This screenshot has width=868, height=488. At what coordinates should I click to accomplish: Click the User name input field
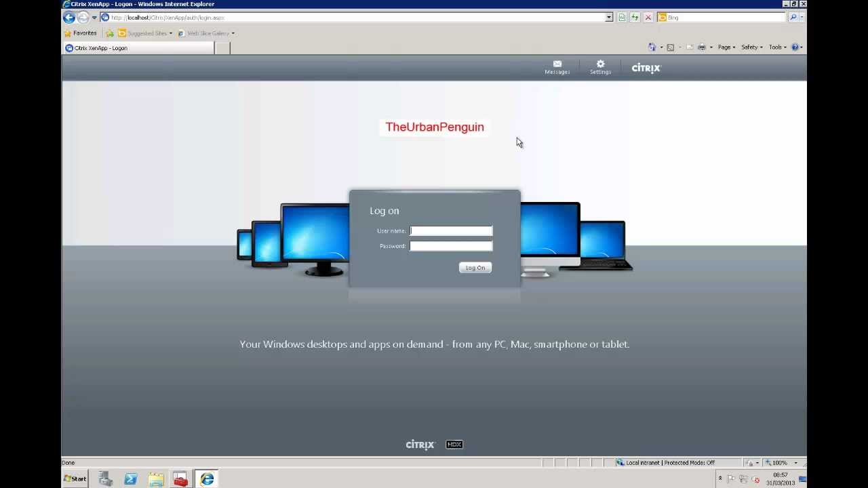click(451, 230)
